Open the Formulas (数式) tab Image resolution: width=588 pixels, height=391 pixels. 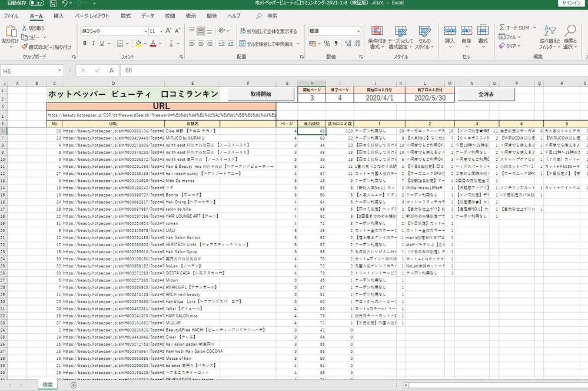point(125,16)
